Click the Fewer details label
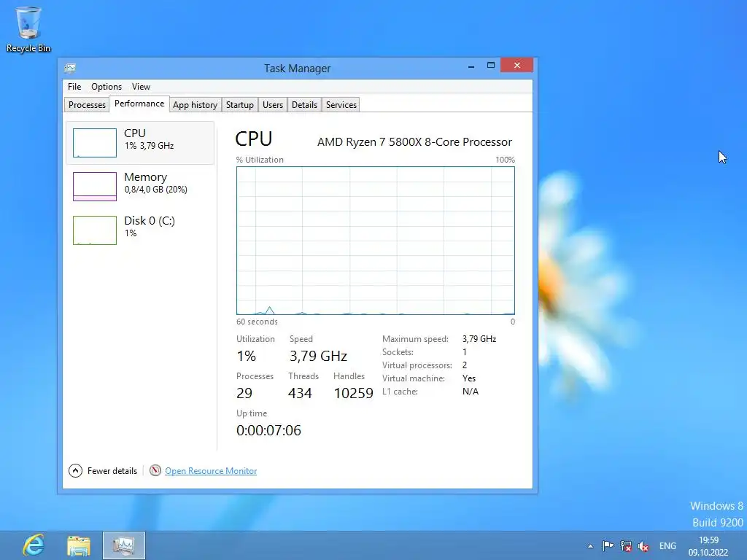The width and height of the screenshot is (747, 560). [112, 471]
